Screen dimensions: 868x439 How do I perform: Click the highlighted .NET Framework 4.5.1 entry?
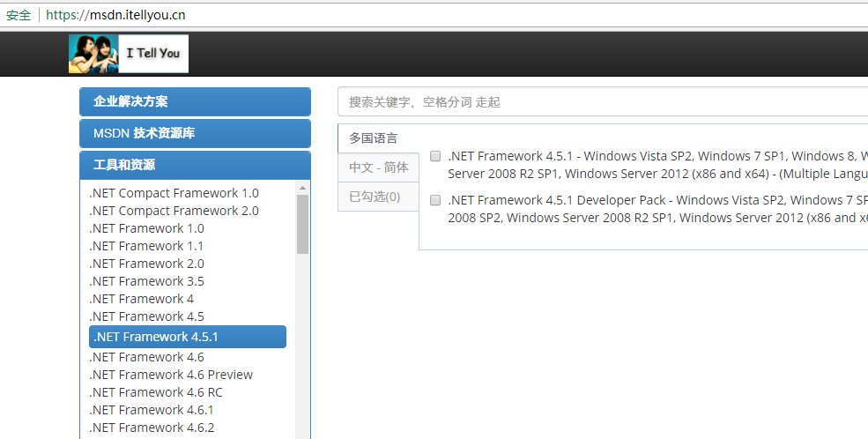(188, 337)
